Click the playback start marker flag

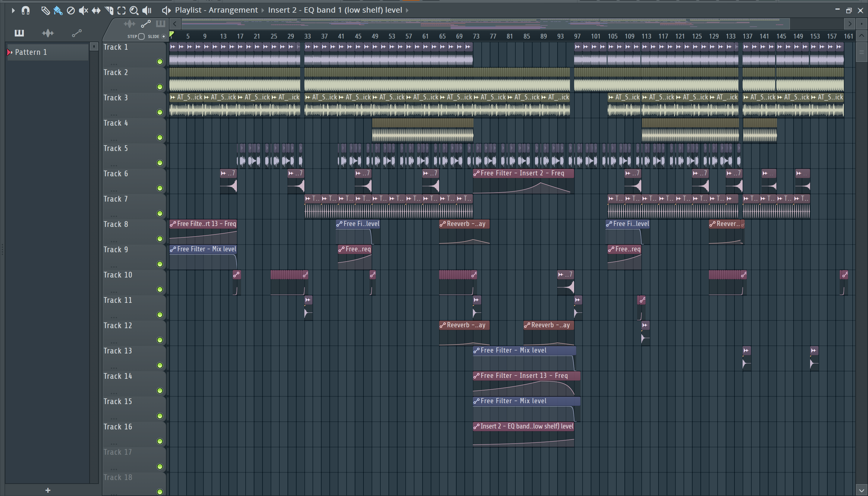(x=172, y=34)
